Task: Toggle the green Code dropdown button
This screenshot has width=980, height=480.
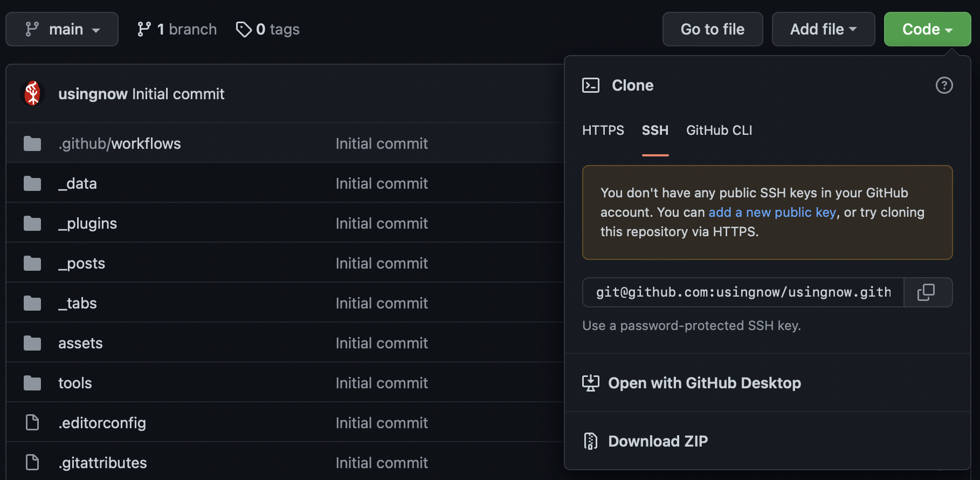Action: click(x=927, y=29)
